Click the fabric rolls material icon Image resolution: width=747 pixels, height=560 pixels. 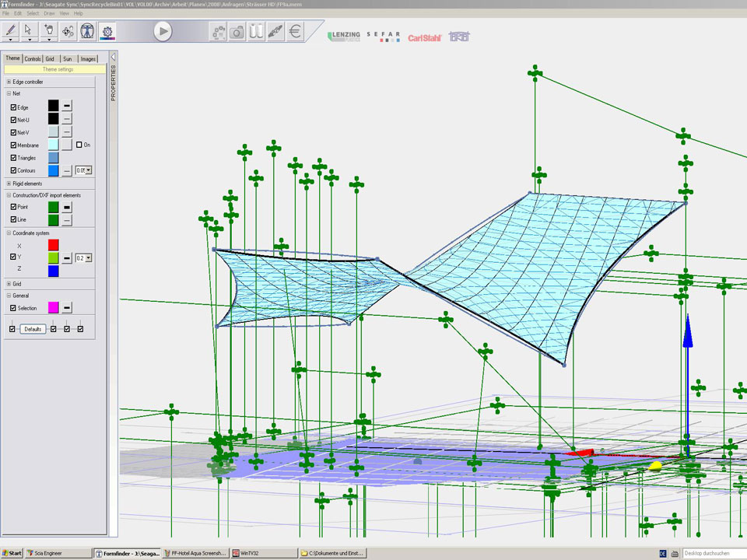[256, 32]
